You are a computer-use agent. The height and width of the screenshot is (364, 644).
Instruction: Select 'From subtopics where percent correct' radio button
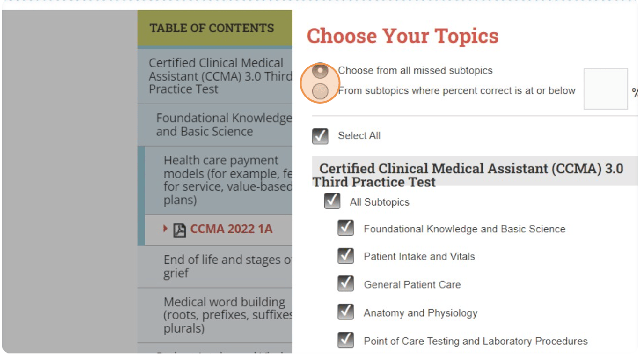click(320, 91)
